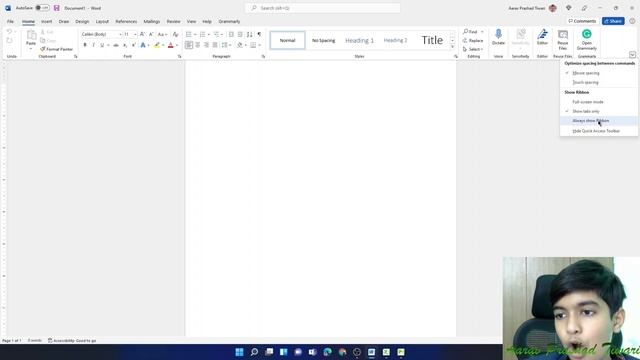Show paragraph marks pilcrow
640x360 pixels.
click(x=259, y=34)
